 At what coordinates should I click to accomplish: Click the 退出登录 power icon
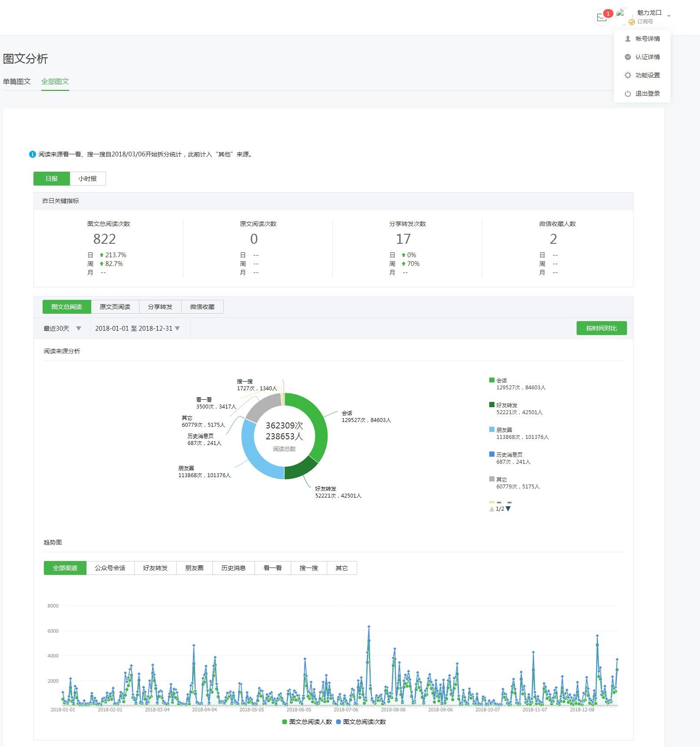(627, 93)
